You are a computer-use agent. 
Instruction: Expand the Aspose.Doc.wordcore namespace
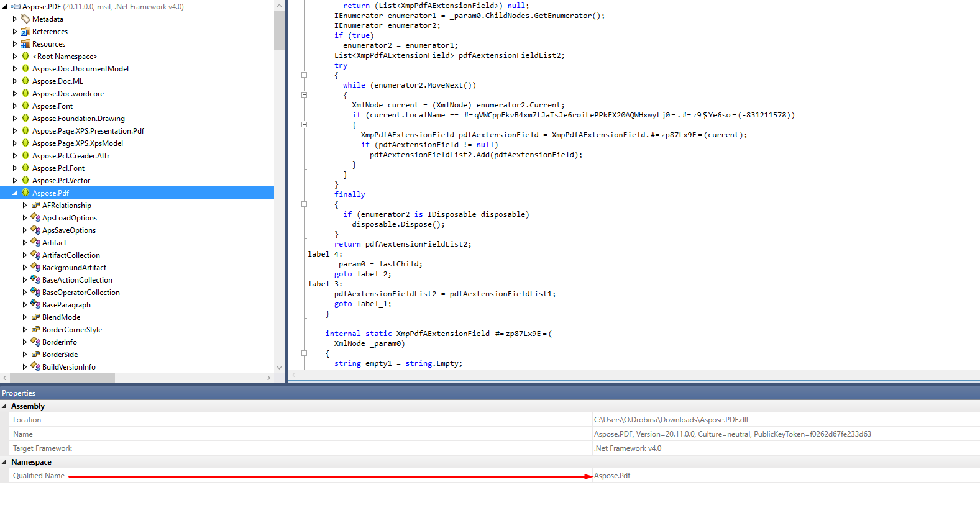[x=15, y=94]
